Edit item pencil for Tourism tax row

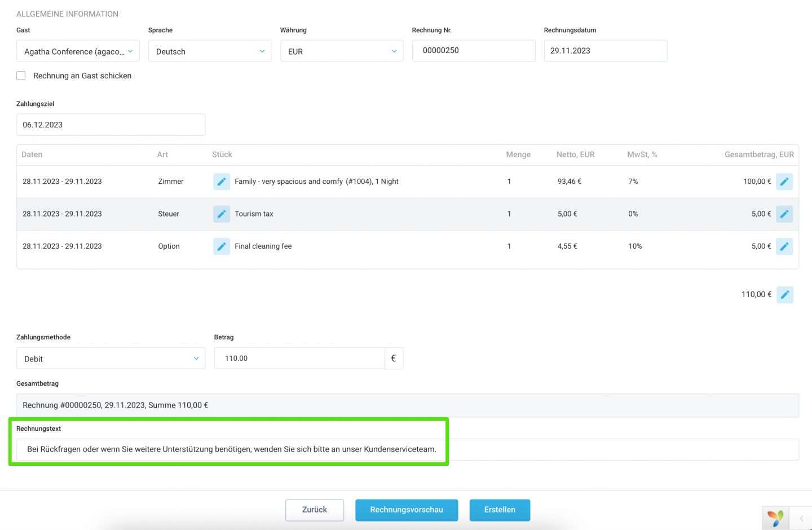point(222,214)
